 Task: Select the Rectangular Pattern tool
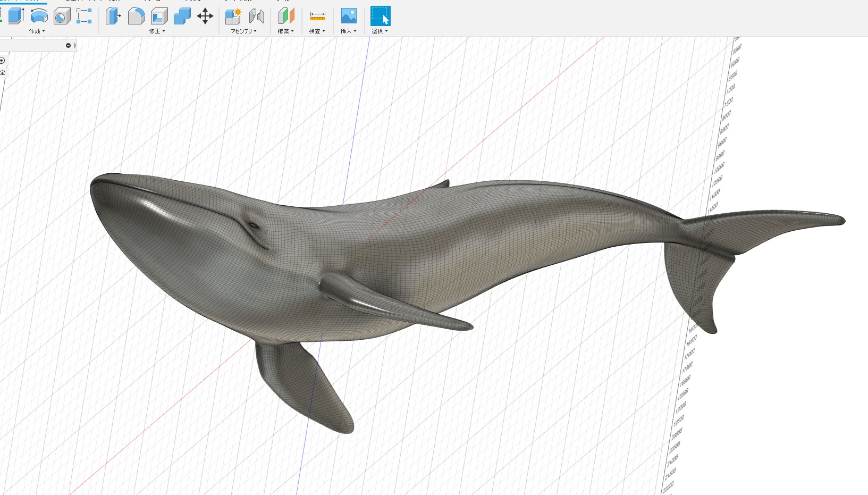pos(84,16)
